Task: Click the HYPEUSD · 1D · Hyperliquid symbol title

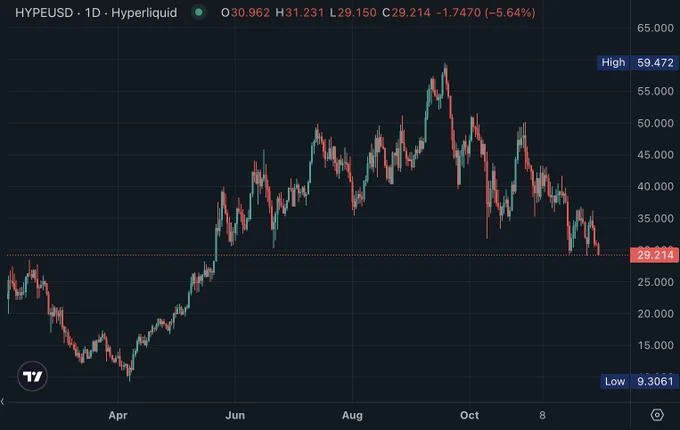Action: [96, 13]
